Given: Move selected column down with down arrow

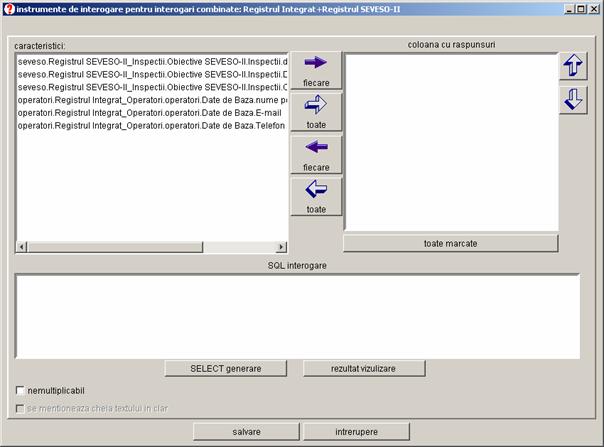Looking at the screenshot, I should [573, 100].
